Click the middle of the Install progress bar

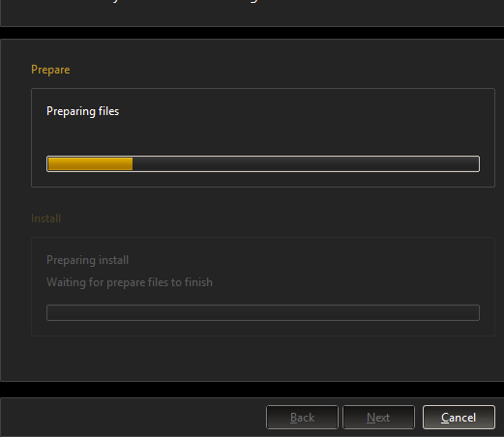click(263, 312)
